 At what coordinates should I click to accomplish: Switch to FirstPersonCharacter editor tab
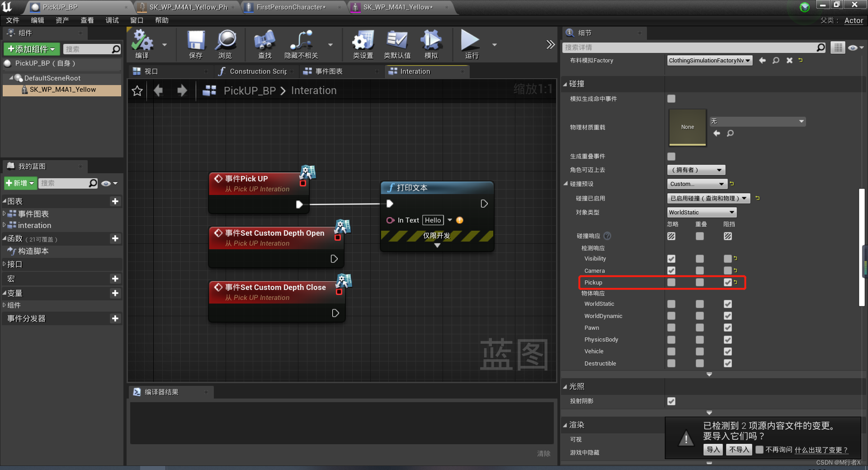pos(291,7)
